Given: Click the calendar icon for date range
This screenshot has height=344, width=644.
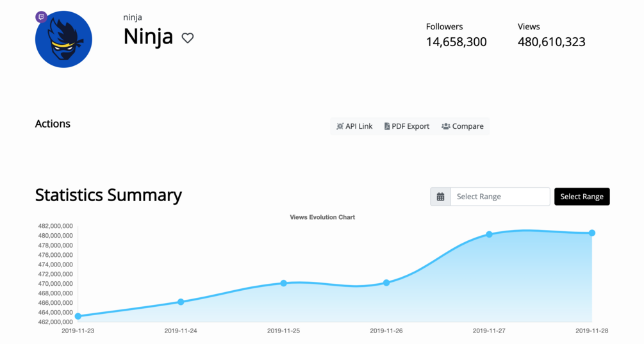Looking at the screenshot, I should (x=440, y=197).
